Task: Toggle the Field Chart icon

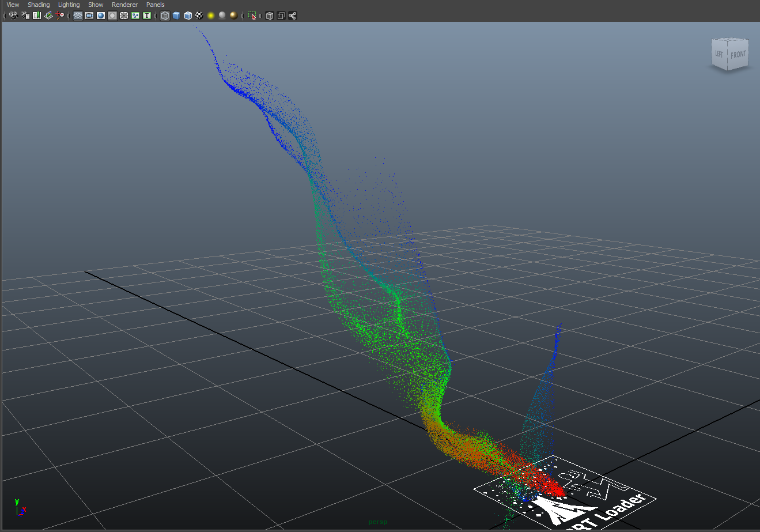Action: pyautogui.click(x=124, y=16)
